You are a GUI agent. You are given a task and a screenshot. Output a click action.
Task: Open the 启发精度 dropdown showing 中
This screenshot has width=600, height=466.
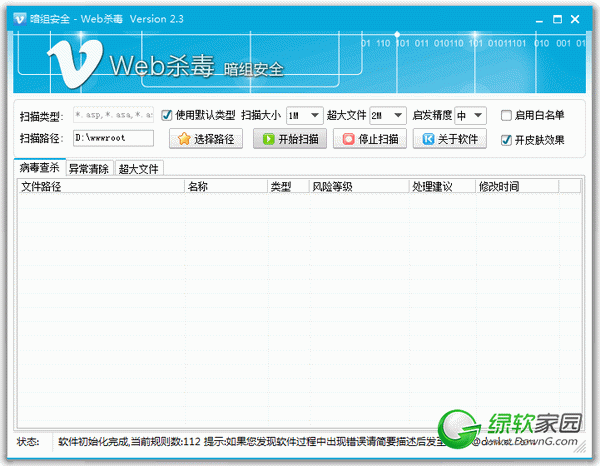click(470, 115)
